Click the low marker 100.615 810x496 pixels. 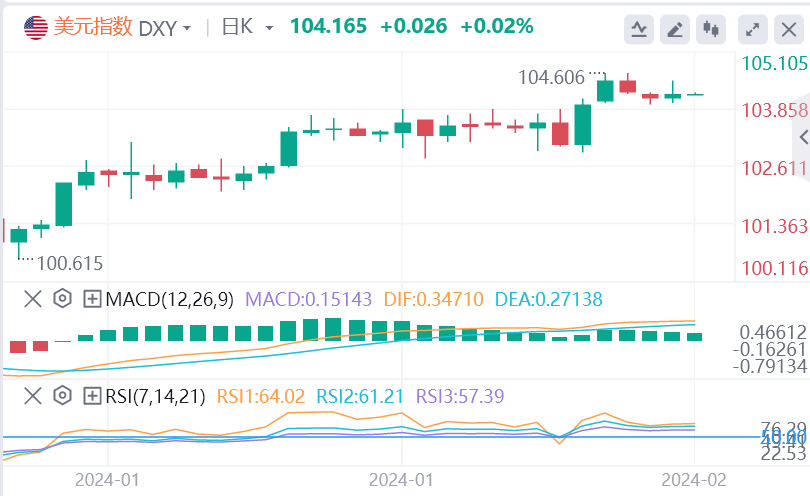(x=70, y=264)
